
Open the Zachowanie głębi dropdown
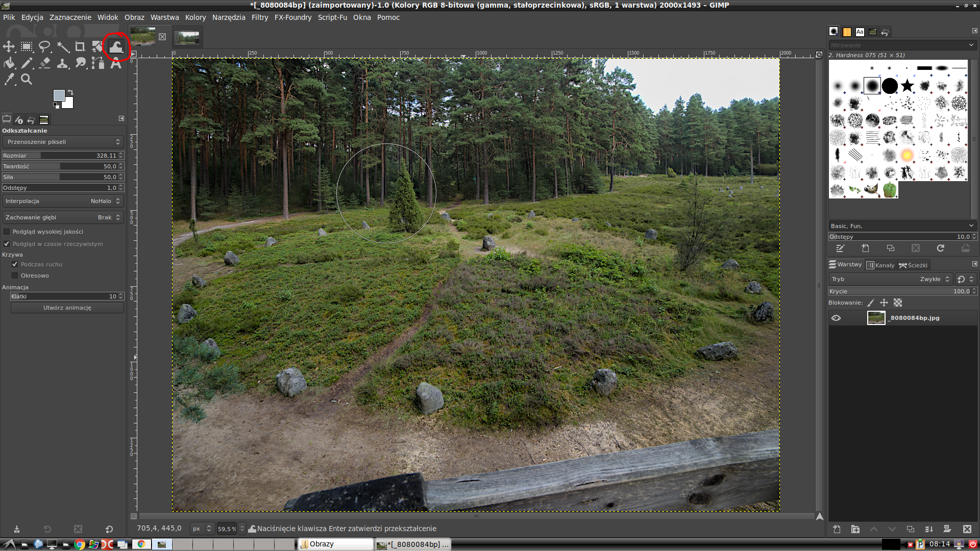(63, 217)
